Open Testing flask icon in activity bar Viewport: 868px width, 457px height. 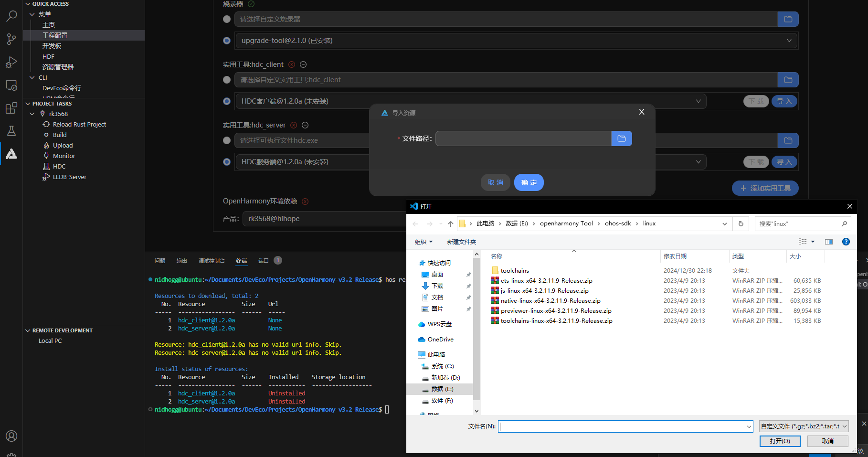[11, 131]
